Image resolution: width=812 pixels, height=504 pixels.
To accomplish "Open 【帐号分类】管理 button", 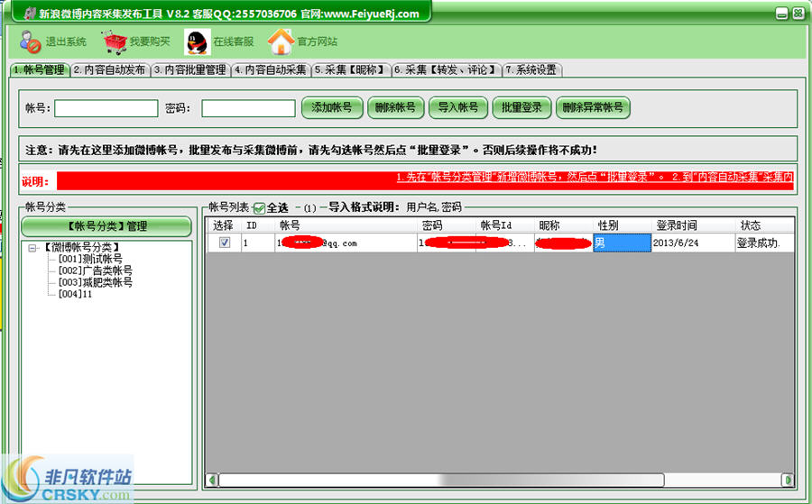I will coord(106,226).
